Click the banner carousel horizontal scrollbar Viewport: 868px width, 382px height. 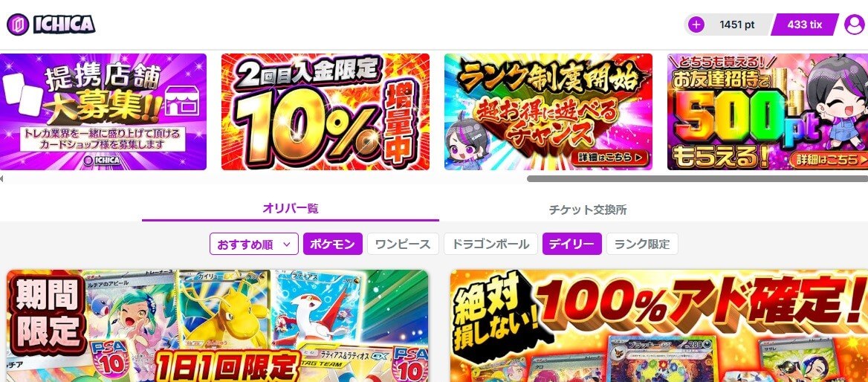698,179
